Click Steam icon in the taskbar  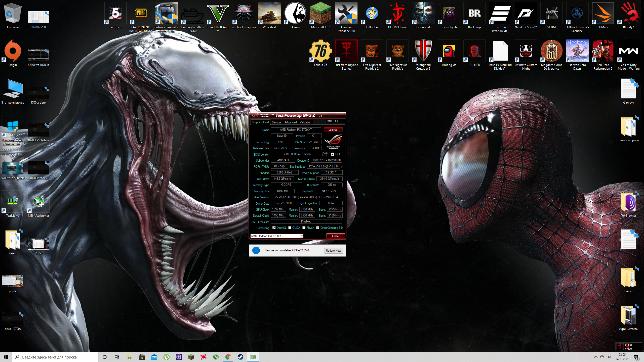pos(240,357)
